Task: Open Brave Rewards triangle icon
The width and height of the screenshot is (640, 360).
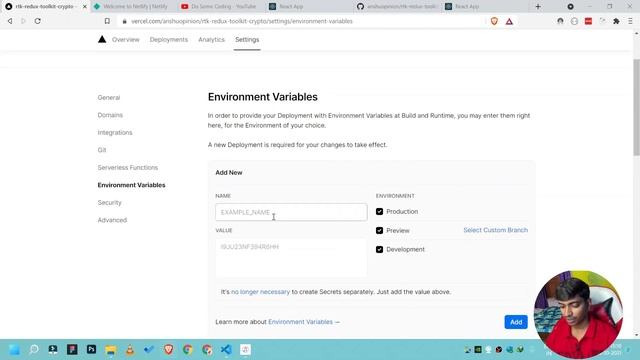Action: pyautogui.click(x=509, y=21)
